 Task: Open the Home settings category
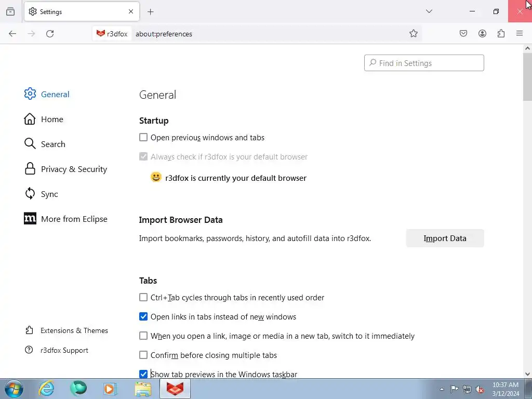click(44, 119)
